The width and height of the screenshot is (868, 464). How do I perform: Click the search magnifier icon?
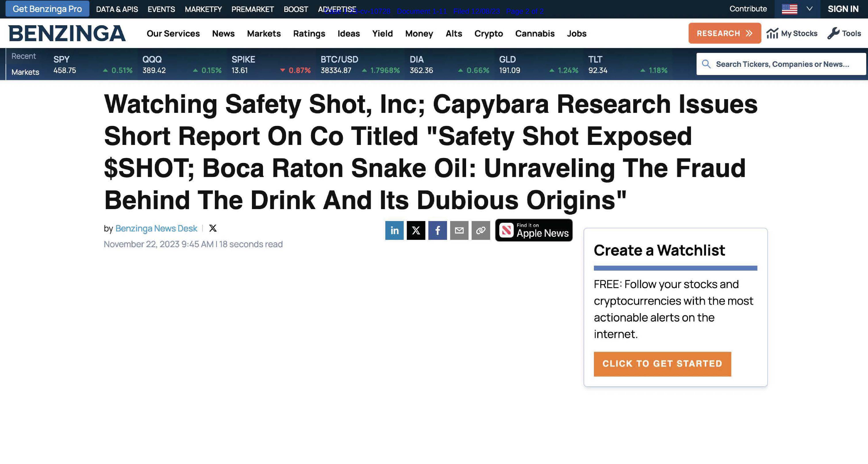tap(706, 64)
